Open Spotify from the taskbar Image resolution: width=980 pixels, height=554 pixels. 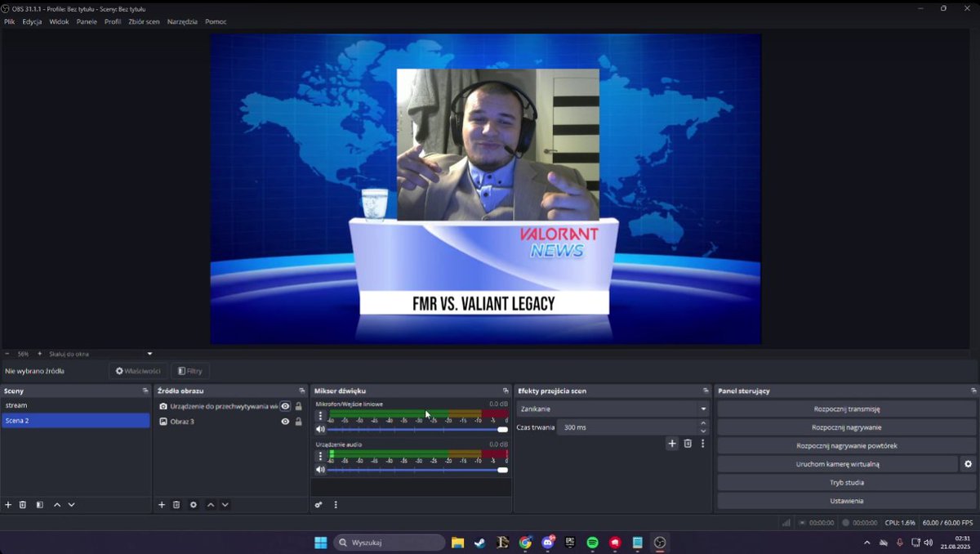point(593,543)
